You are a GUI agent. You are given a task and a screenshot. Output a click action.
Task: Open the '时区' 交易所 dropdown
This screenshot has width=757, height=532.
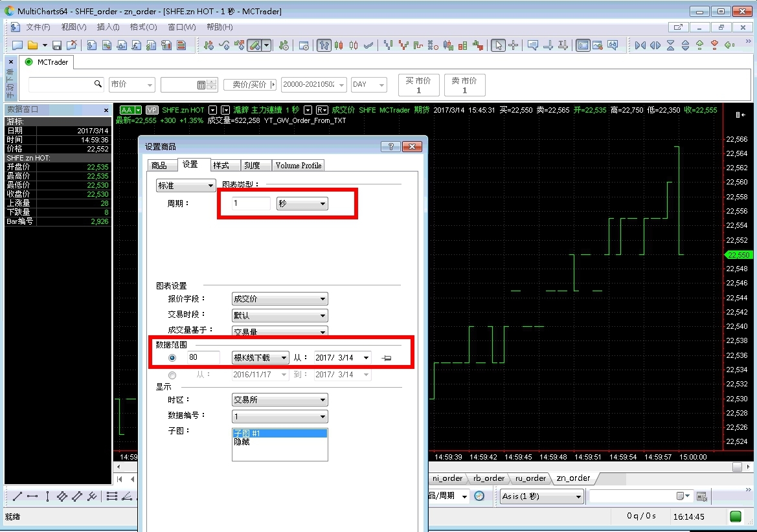(280, 400)
